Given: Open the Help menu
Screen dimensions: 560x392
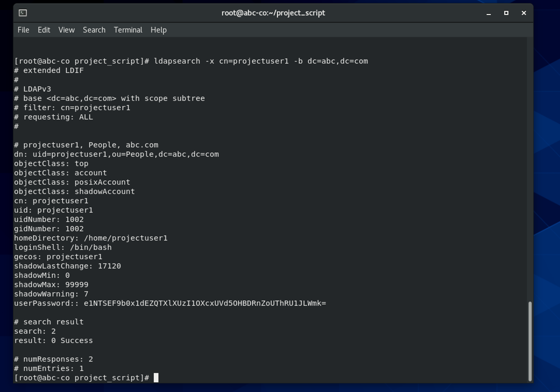Looking at the screenshot, I should (x=158, y=30).
